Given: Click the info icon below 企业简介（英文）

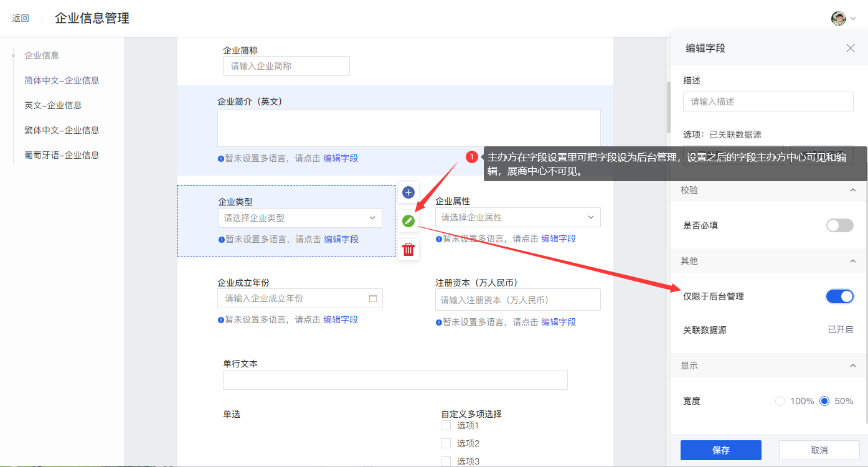Looking at the screenshot, I should tap(220, 159).
